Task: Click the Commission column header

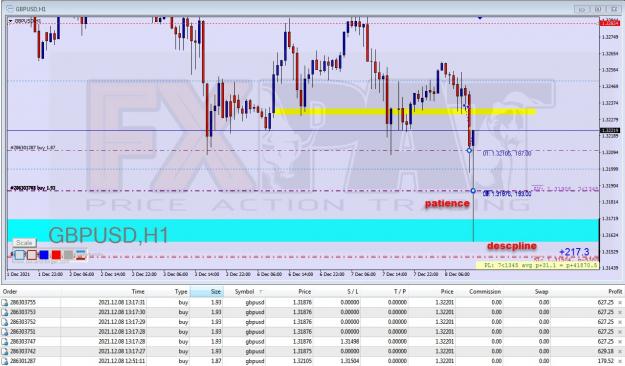Action: coord(485,292)
